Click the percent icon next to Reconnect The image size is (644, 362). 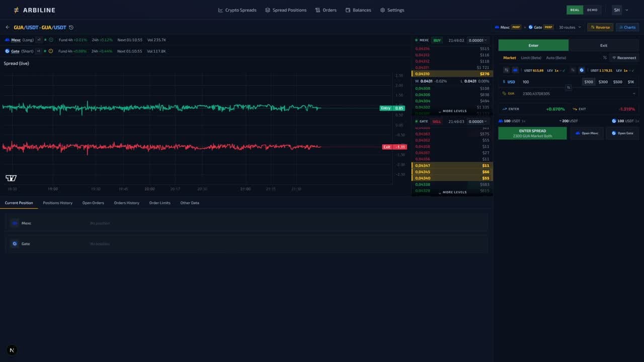(x=605, y=58)
